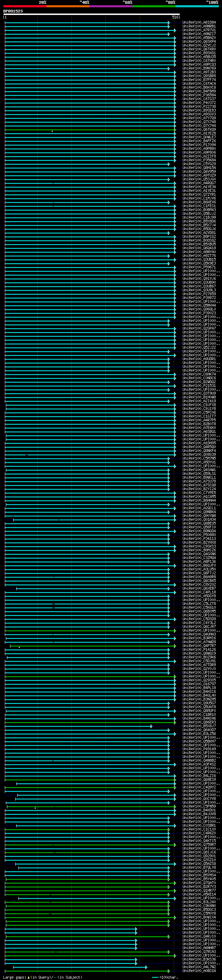Click hit label UniRef100_C6THR0
Viewport: 222px width, 980px height.
coord(199,60)
